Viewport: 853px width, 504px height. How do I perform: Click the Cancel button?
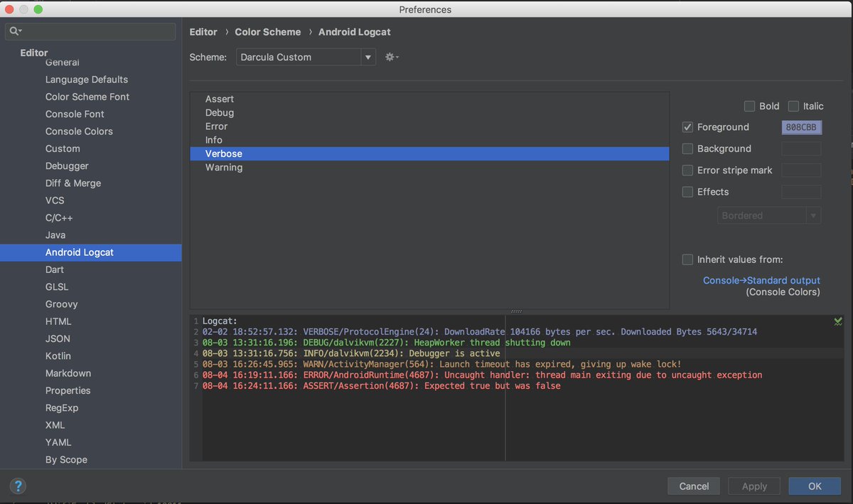(x=694, y=486)
